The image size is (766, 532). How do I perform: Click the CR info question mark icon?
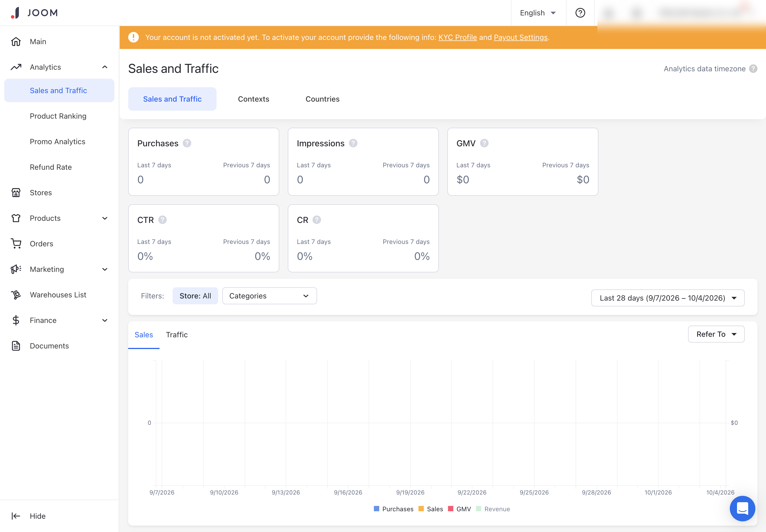click(317, 220)
